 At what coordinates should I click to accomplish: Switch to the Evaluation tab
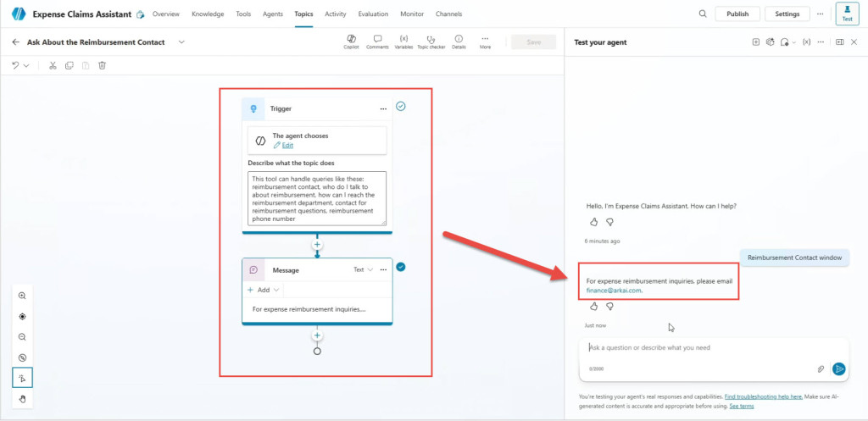click(373, 14)
